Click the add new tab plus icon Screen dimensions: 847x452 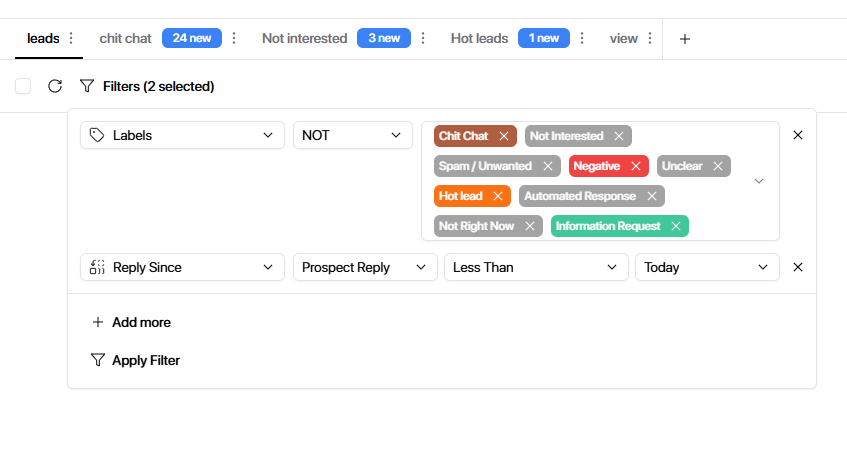pyautogui.click(x=685, y=39)
